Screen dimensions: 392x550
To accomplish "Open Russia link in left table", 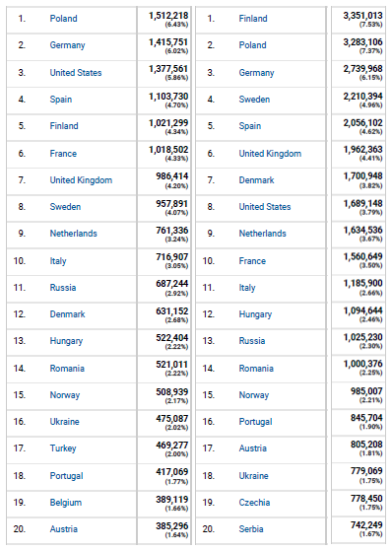I will 63,288.
